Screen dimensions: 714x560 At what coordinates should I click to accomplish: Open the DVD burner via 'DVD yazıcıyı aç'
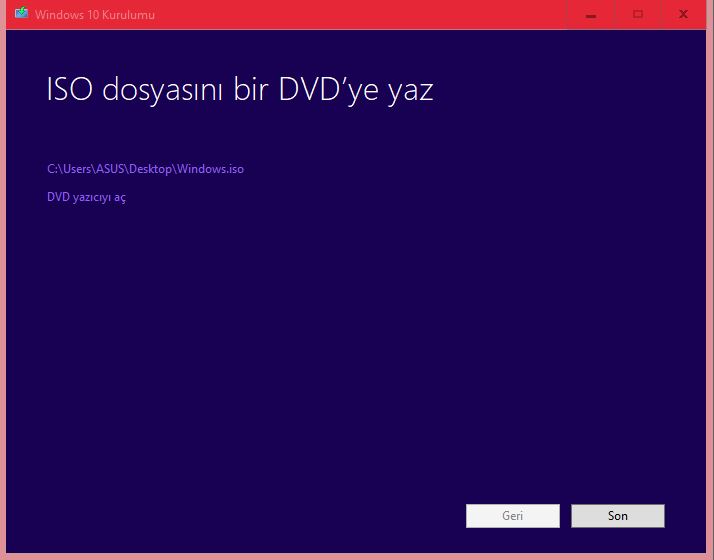86,197
